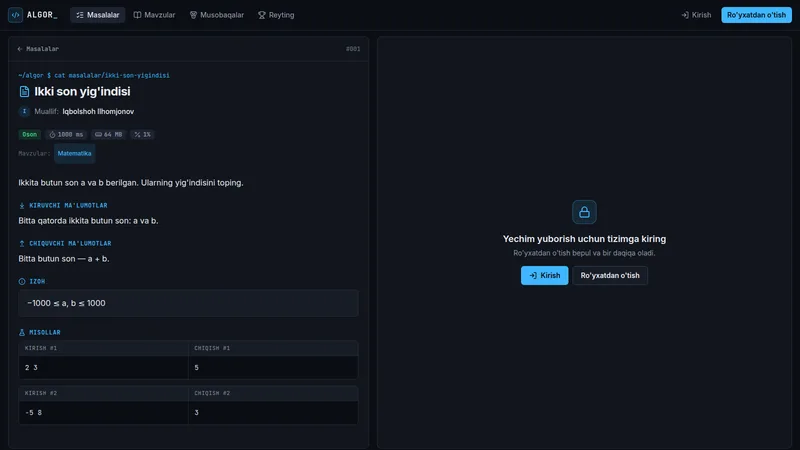Click the Oson difficulty badge
The image size is (800, 450).
(x=30, y=135)
